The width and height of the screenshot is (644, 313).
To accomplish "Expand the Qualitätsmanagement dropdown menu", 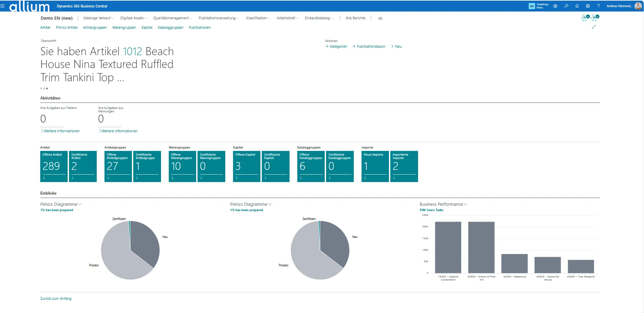I will pos(172,18).
